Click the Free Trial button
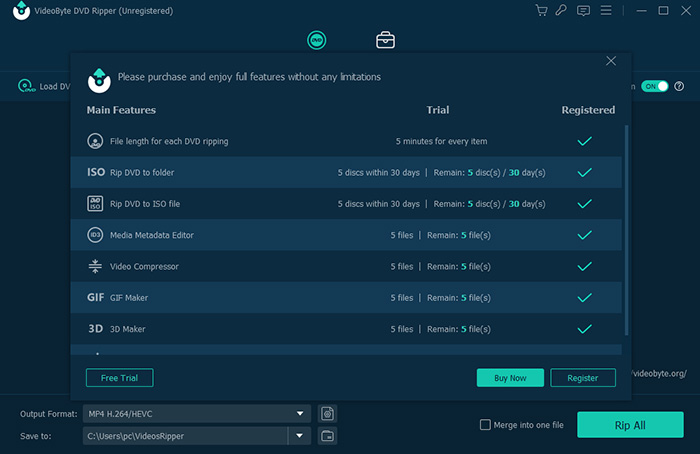Viewport: 700px width, 454px height. point(120,378)
